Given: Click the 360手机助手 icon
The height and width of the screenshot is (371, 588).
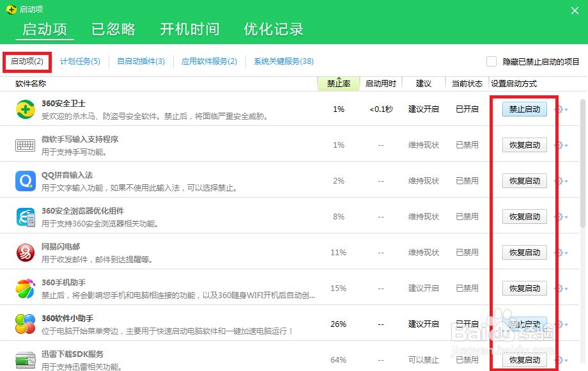Looking at the screenshot, I should (26, 288).
